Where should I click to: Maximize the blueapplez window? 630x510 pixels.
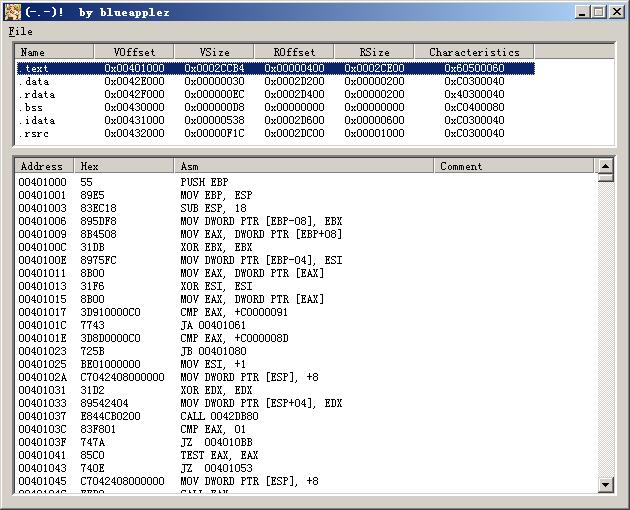click(599, 12)
